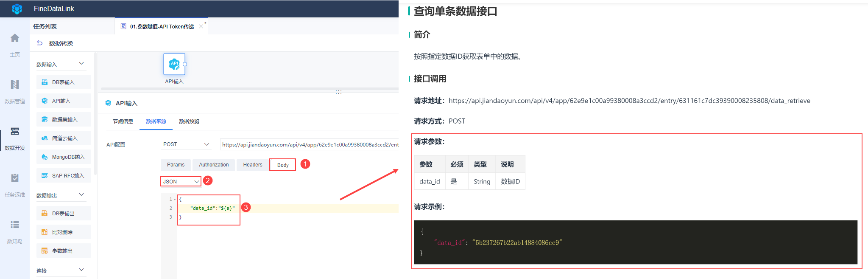Viewport: 868px width, 279px height.
Task: Click the API配置 label
Action: tap(116, 144)
